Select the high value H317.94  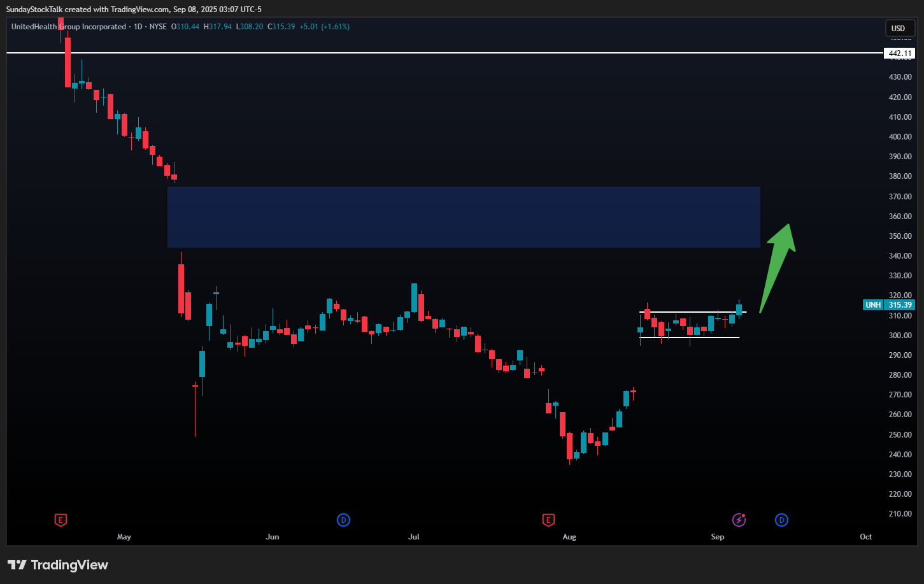point(218,27)
